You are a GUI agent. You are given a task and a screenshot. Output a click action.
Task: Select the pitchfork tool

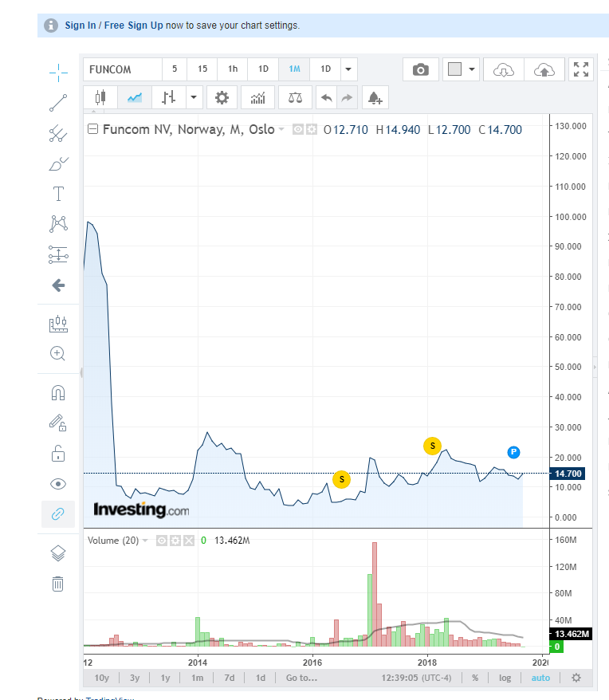(58, 133)
